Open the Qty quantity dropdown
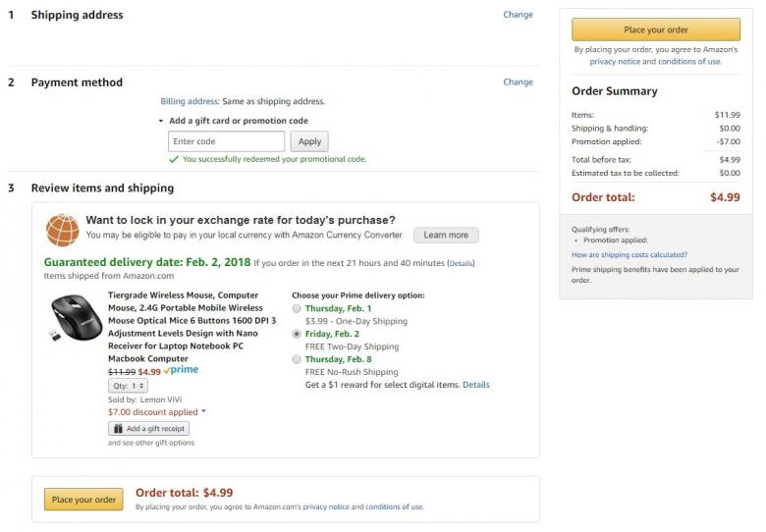Image resolution: width=766 pixels, height=532 pixels. 128,386
